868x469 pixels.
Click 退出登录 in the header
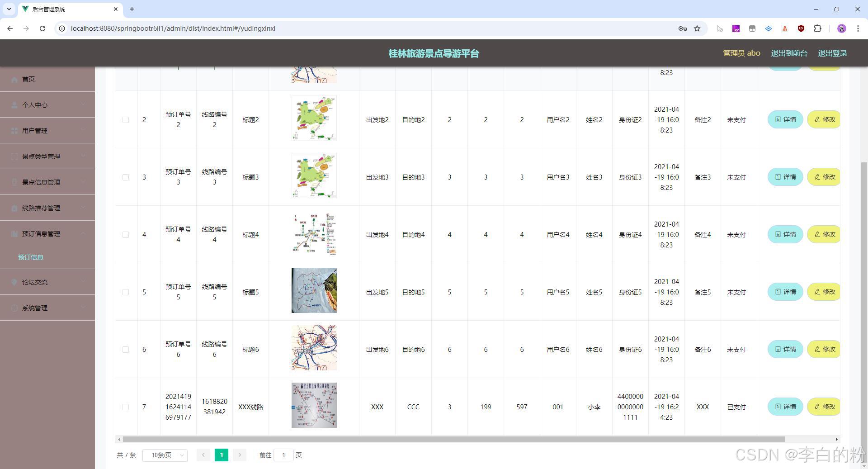coord(832,53)
